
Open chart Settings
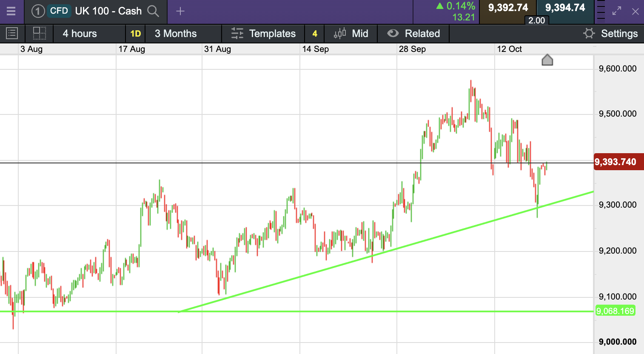point(611,34)
